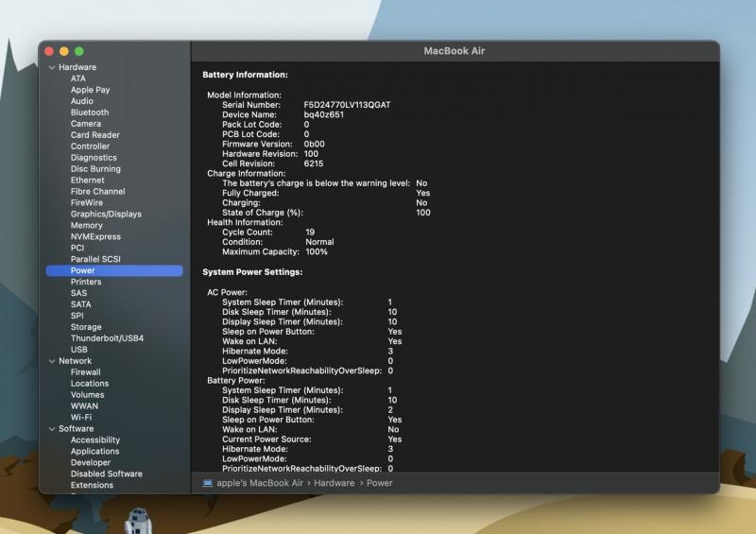
Task: Select WWAN under Network
Action: tap(84, 406)
